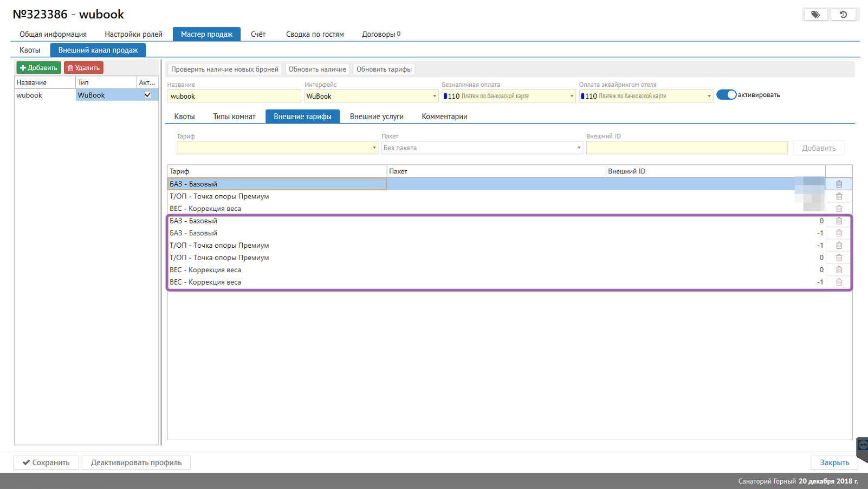Click trash icon for ВЕС row with ID 0

(839, 270)
